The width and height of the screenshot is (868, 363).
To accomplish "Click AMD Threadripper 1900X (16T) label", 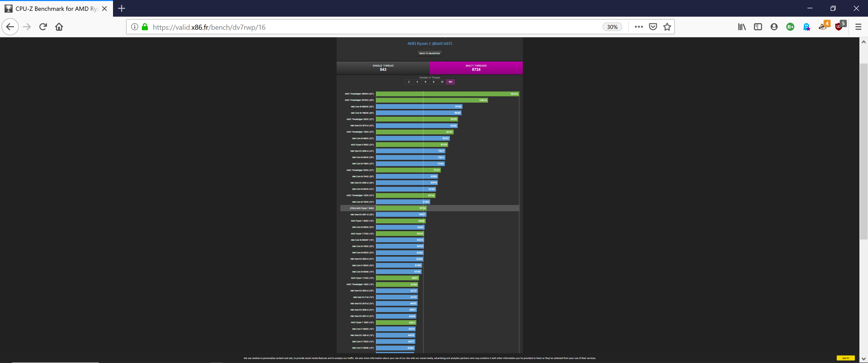I will (x=360, y=285).
